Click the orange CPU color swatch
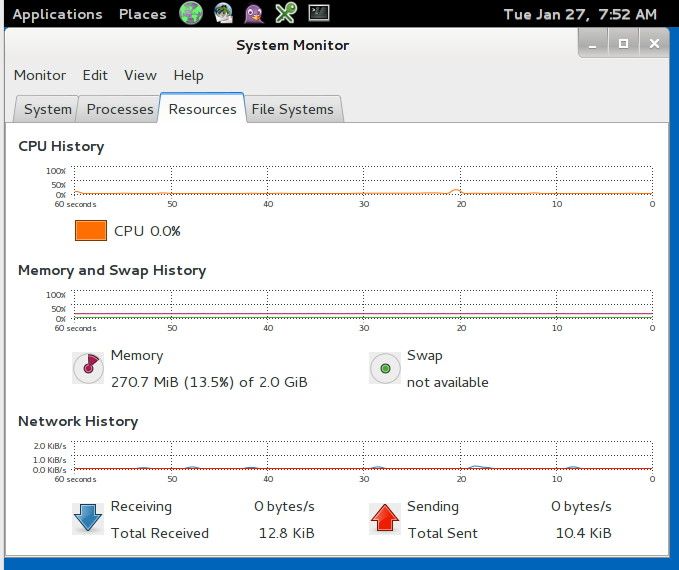Image resolution: width=679 pixels, height=570 pixels. click(x=90, y=231)
